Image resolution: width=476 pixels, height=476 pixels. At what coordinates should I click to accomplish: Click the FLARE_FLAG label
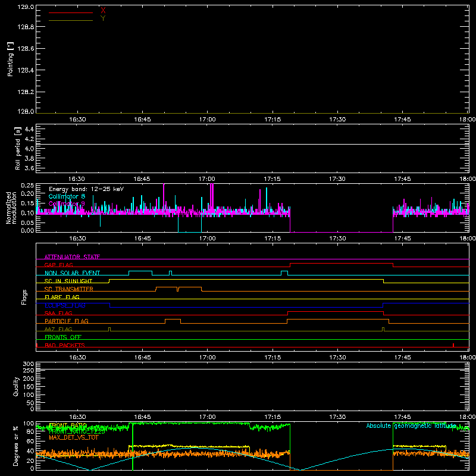pyautogui.click(x=62, y=297)
